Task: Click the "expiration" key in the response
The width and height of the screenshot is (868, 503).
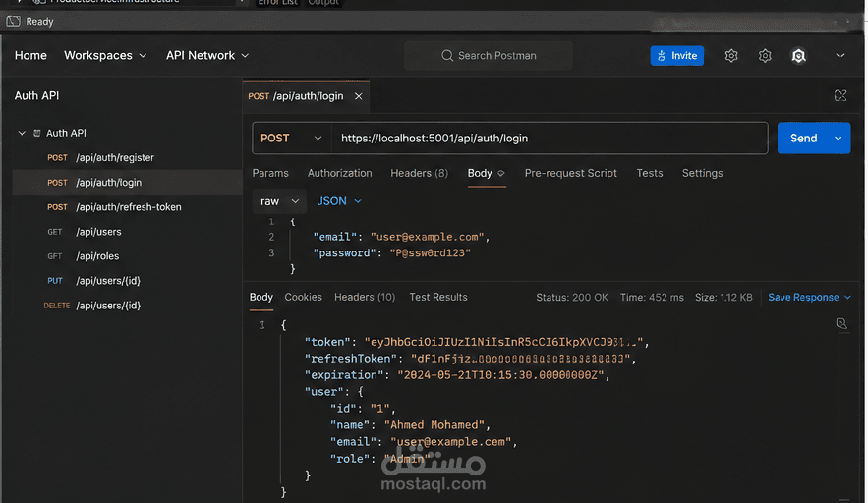Action: pyautogui.click(x=344, y=375)
